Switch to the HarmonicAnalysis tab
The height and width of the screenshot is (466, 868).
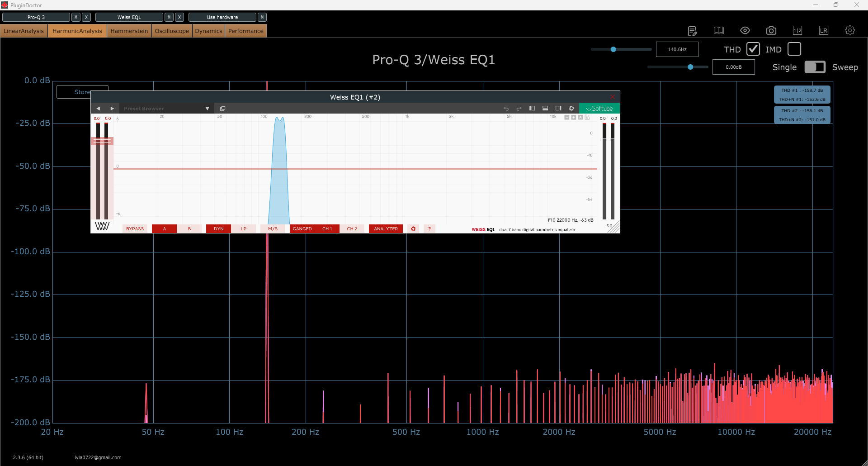click(77, 31)
